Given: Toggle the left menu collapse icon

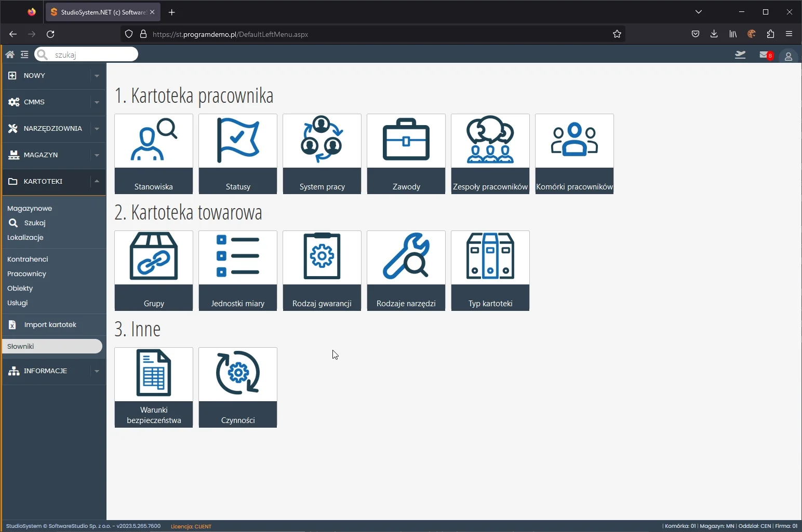Looking at the screenshot, I should [24, 54].
